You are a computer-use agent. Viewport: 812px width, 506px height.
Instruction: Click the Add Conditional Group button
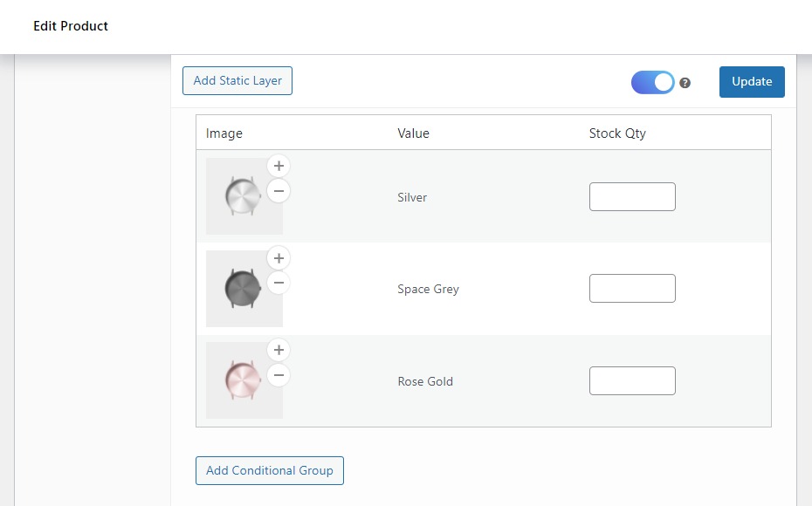[x=269, y=470]
